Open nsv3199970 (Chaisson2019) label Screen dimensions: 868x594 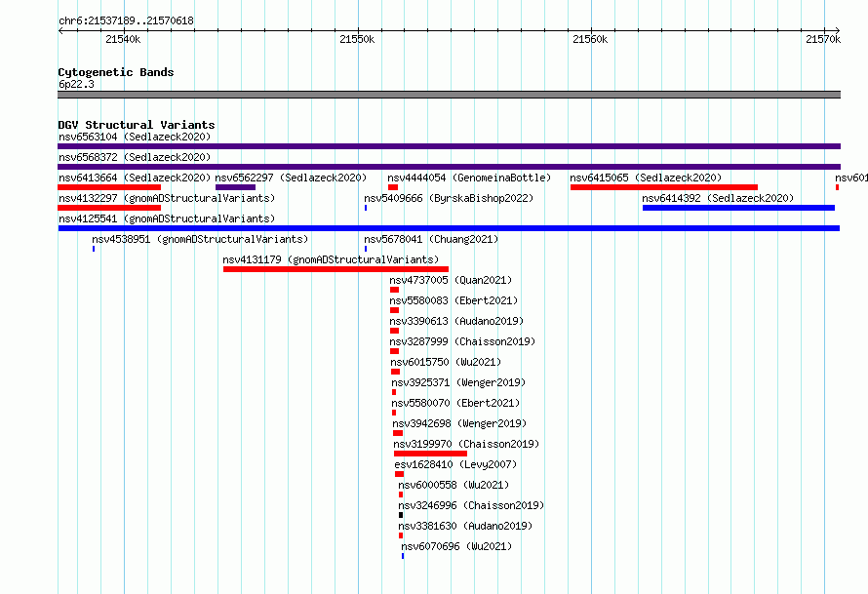click(466, 444)
